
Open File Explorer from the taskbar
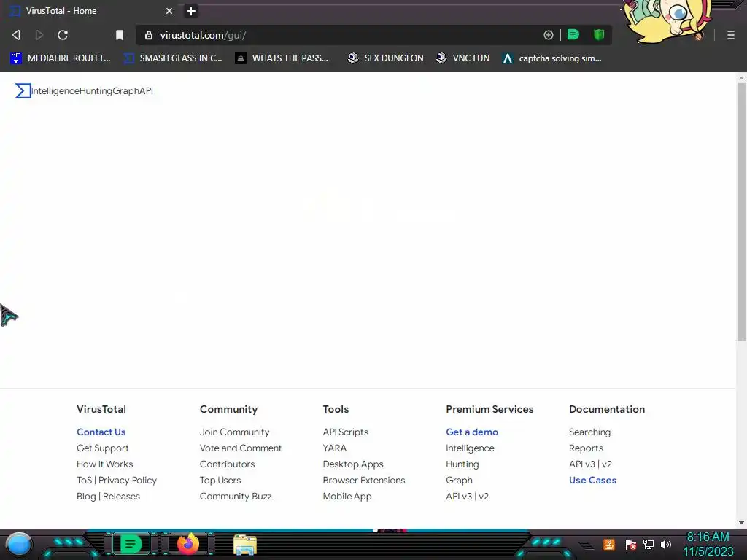[x=245, y=545]
